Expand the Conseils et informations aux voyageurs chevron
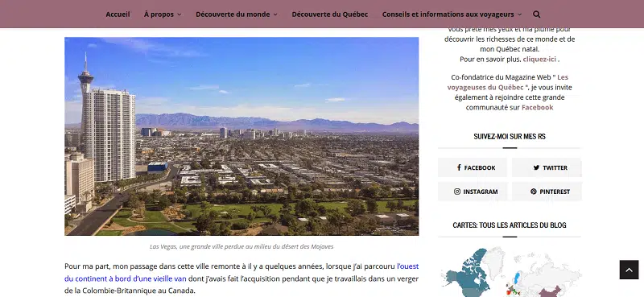The height and width of the screenshot is (297, 644). click(519, 14)
